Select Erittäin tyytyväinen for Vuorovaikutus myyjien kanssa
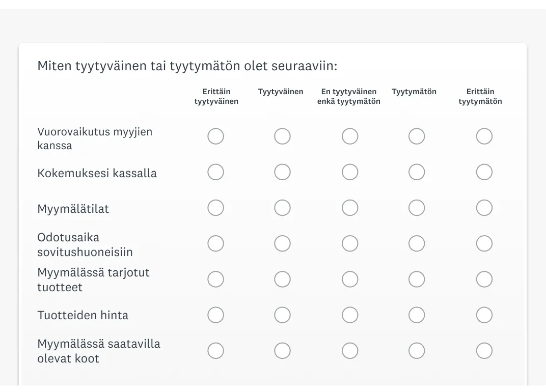 tap(215, 136)
